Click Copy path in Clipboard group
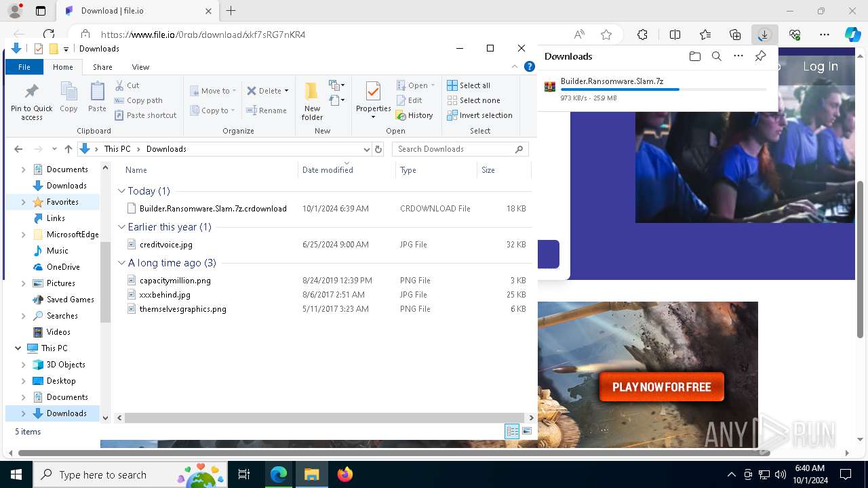Screen dimensions: 868x488 coord(139,100)
